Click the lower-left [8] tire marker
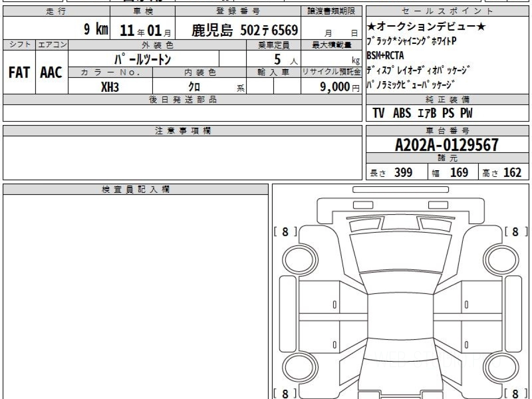532x399 pixels. pyautogui.click(x=285, y=393)
